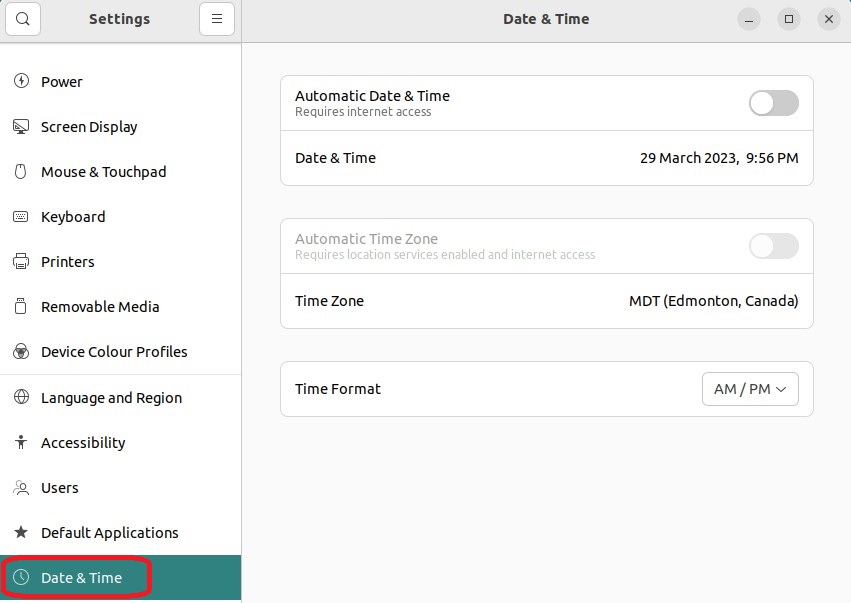The image size is (851, 603).
Task: Open Device Colour Profiles panel
Action: tap(113, 352)
